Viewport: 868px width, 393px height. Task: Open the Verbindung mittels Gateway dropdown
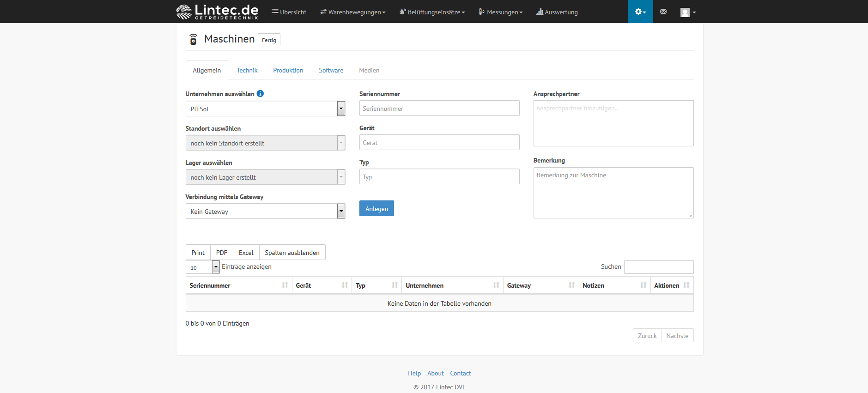pyautogui.click(x=265, y=212)
